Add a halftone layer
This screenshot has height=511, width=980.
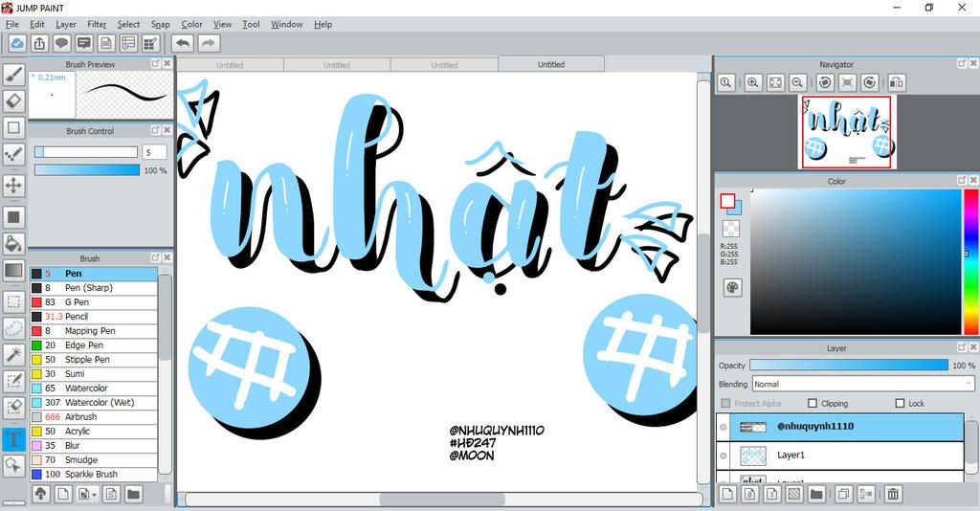click(793, 494)
